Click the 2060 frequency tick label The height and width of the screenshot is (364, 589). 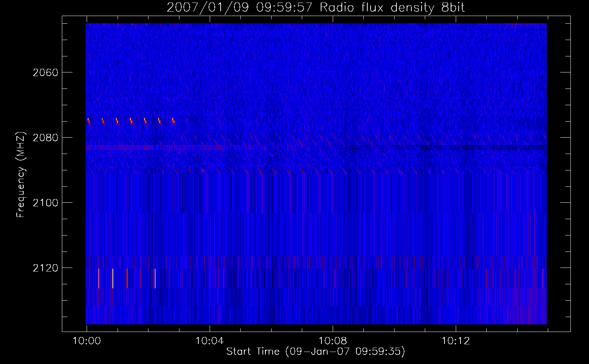coord(46,72)
